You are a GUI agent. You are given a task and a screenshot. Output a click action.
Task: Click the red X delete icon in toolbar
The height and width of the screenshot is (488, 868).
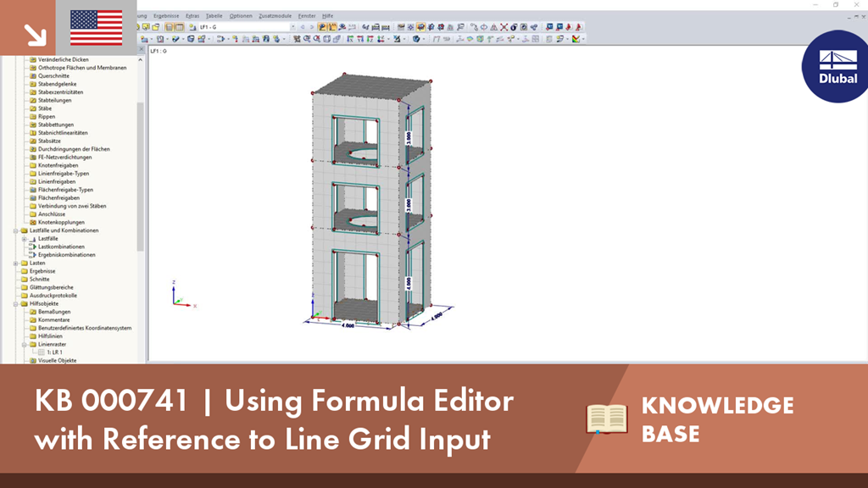click(504, 26)
